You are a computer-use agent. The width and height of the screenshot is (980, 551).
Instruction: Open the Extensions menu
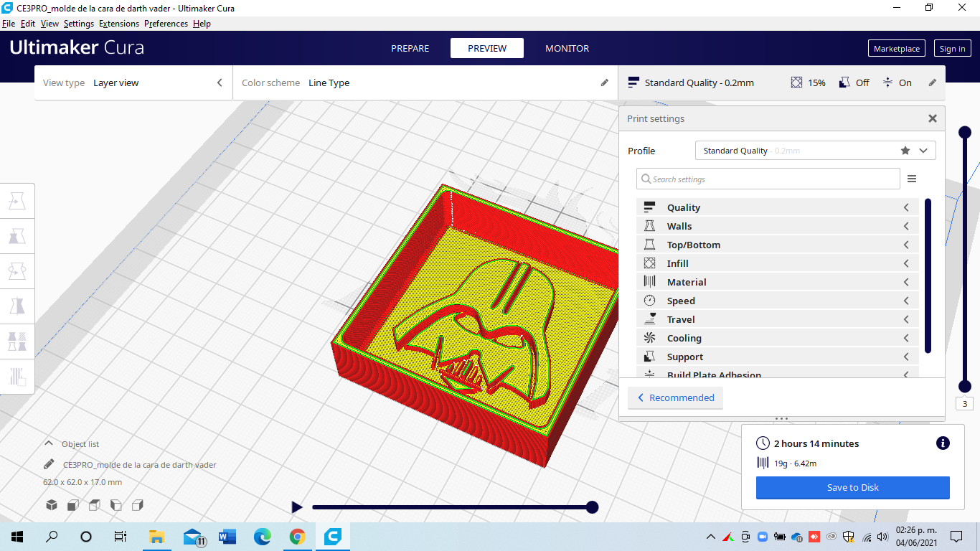click(x=119, y=24)
